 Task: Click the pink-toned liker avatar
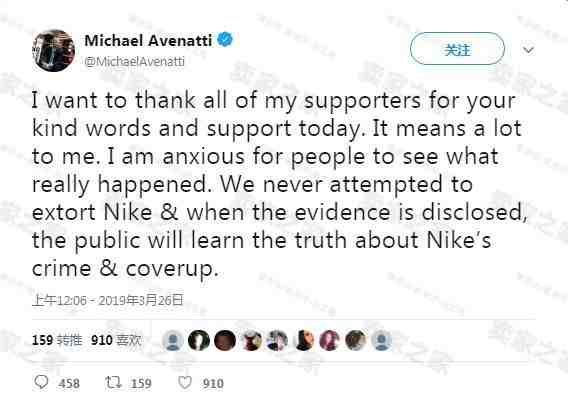(x=329, y=341)
